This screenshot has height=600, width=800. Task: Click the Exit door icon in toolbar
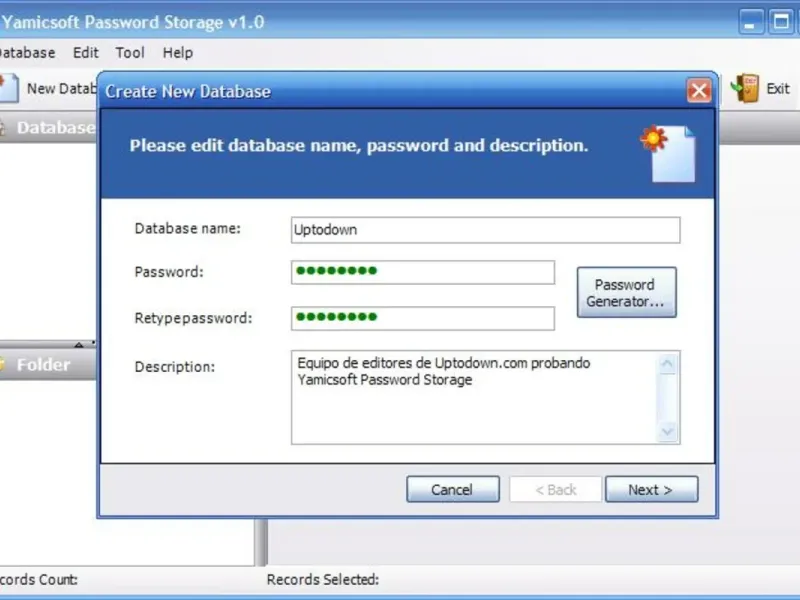tap(745, 88)
